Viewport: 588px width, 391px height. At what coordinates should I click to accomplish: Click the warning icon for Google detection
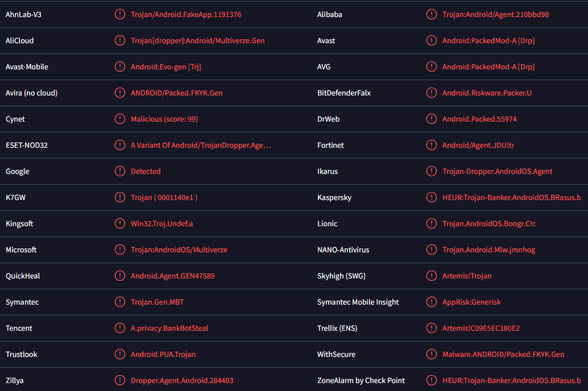coord(119,172)
